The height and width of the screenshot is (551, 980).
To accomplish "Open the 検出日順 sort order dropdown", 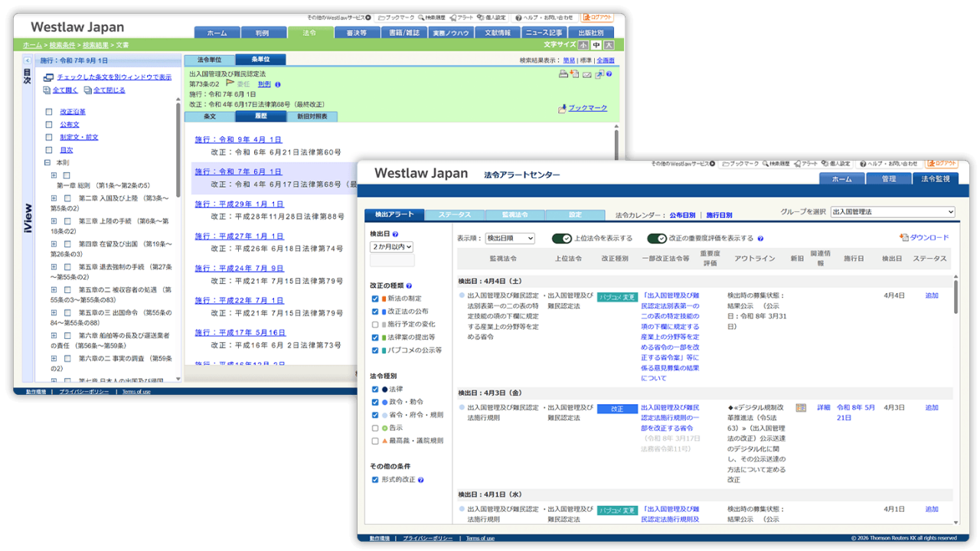I will (x=511, y=238).
